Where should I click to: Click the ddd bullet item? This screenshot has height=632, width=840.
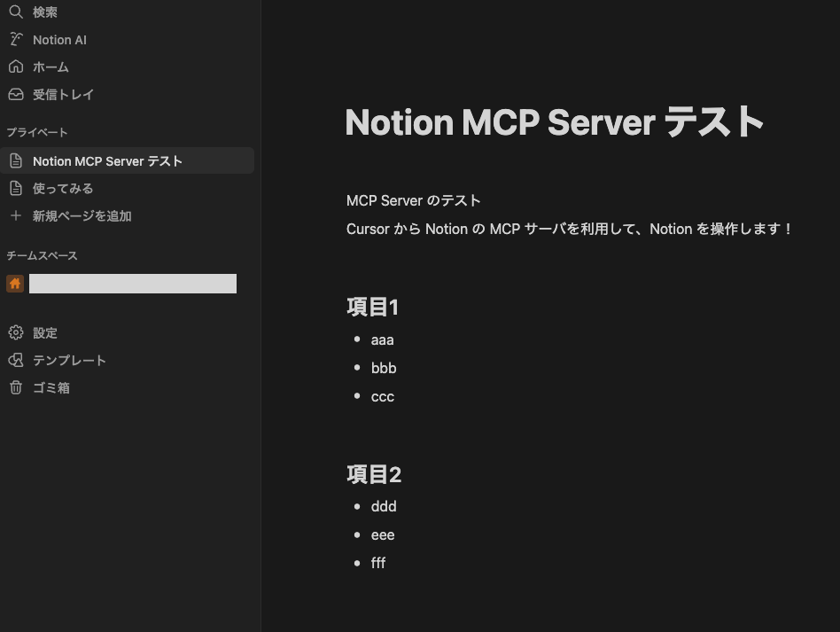[x=384, y=506]
